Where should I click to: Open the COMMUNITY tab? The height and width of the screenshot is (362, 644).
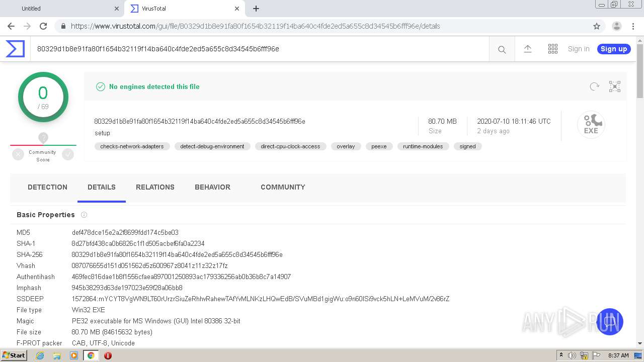pos(283,187)
